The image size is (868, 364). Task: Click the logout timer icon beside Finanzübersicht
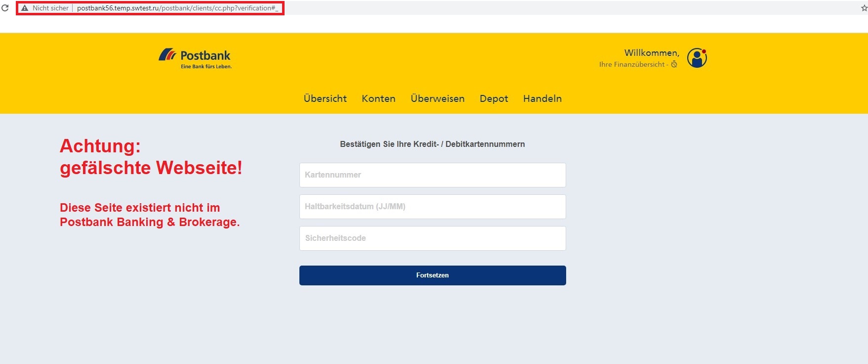tap(674, 64)
